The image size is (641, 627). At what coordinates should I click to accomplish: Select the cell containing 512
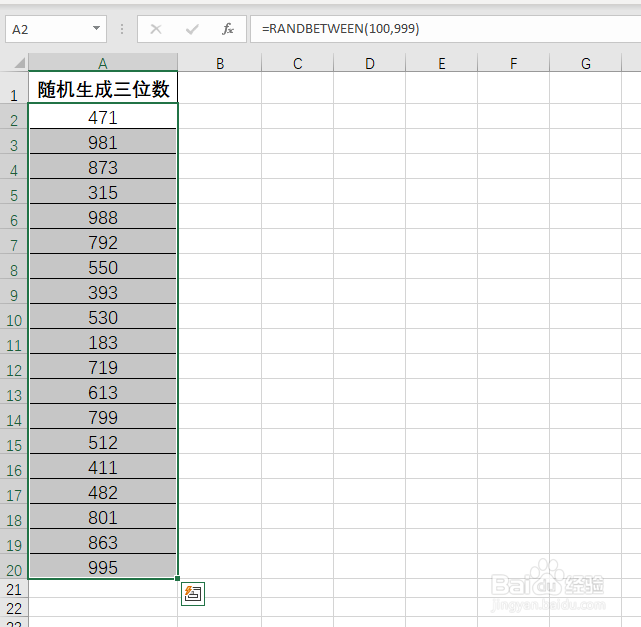pyautogui.click(x=103, y=441)
